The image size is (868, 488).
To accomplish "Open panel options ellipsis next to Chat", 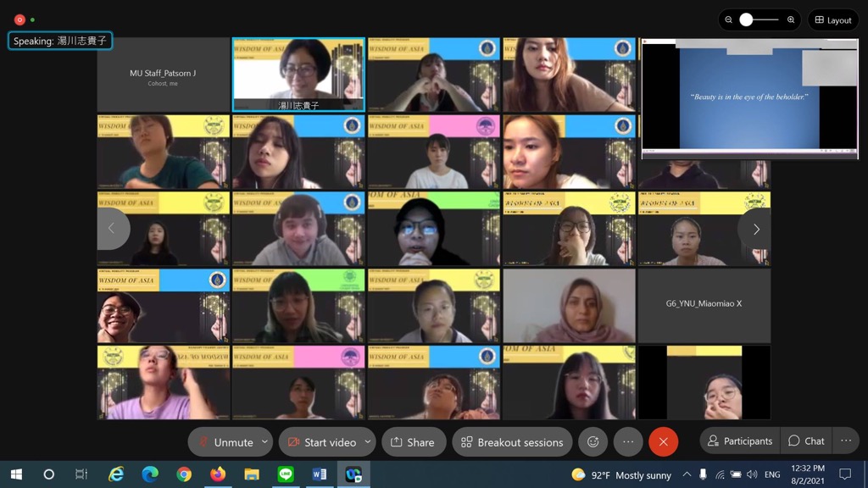I will coord(846,441).
